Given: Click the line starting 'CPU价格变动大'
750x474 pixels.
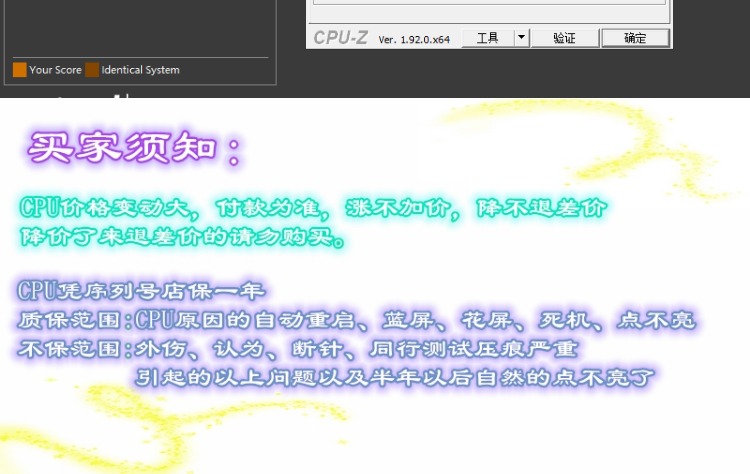Looking at the screenshot, I should [313, 208].
